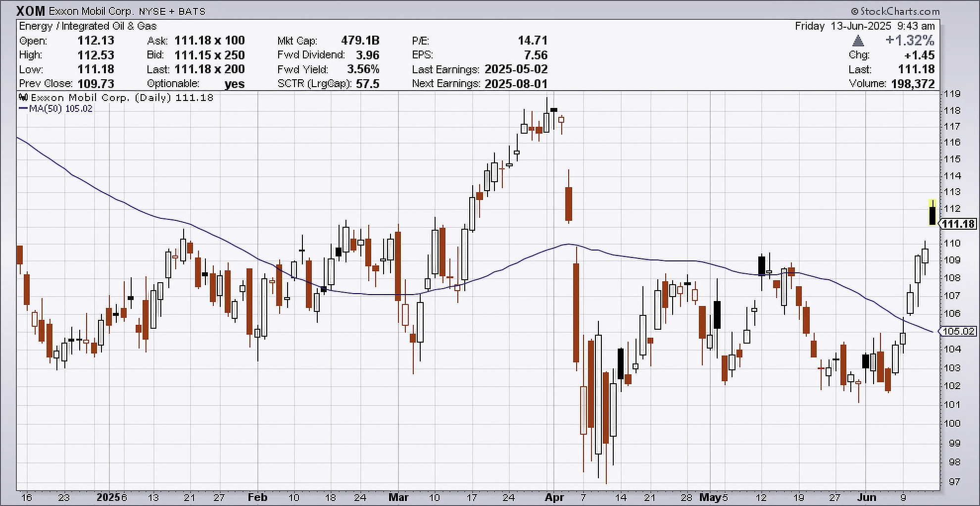980x506 pixels.
Task: Click the Feb label on the date axis
Action: pyautogui.click(x=257, y=497)
